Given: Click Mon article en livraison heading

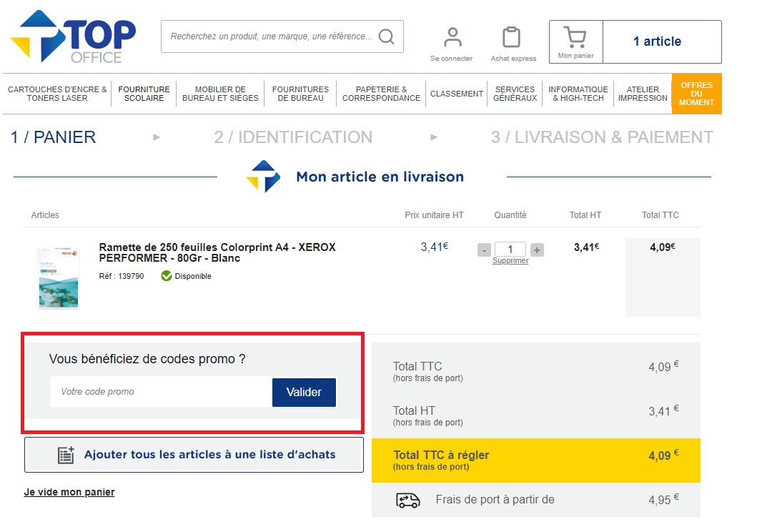Looking at the screenshot, I should pos(380,177).
